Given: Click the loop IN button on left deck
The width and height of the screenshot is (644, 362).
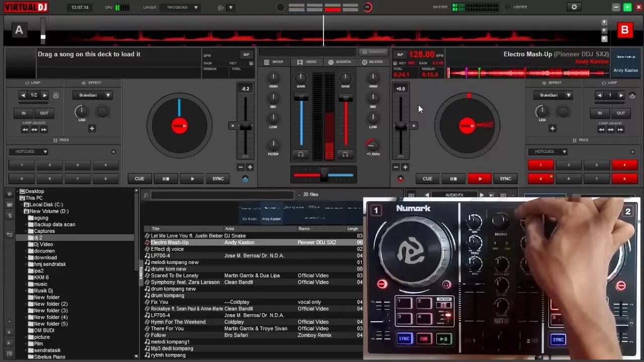Looking at the screenshot, I should tap(23, 113).
